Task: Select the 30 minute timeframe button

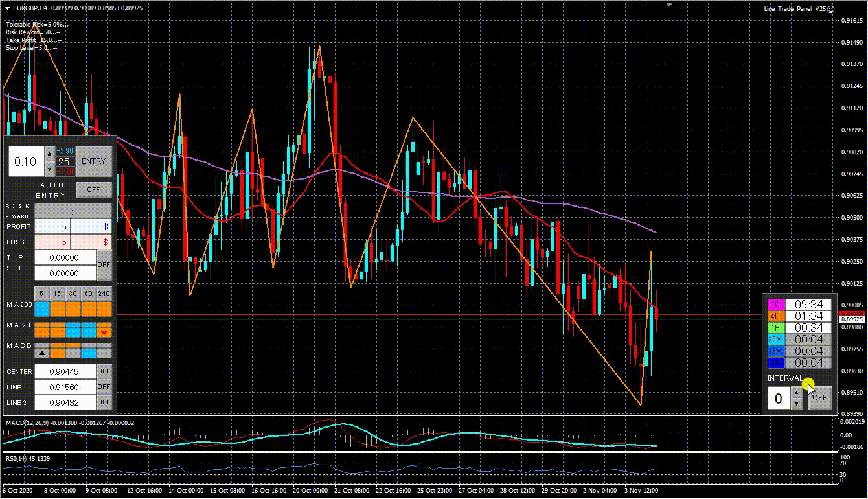Action: coord(73,294)
